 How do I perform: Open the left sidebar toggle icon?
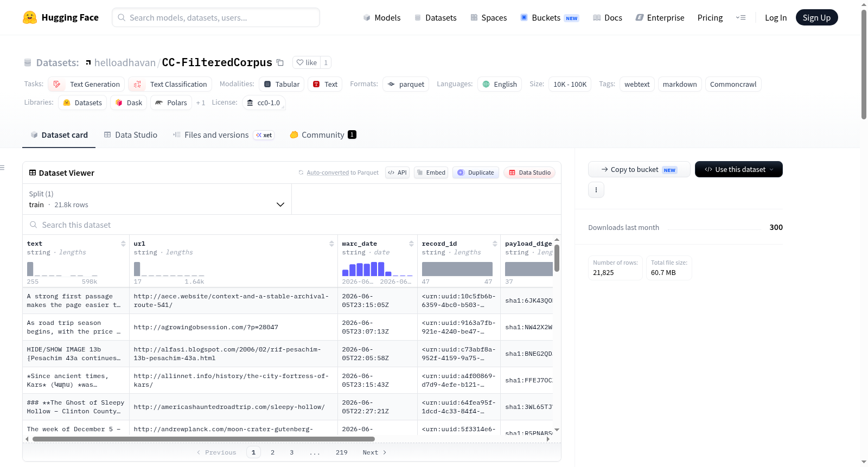click(x=3, y=168)
